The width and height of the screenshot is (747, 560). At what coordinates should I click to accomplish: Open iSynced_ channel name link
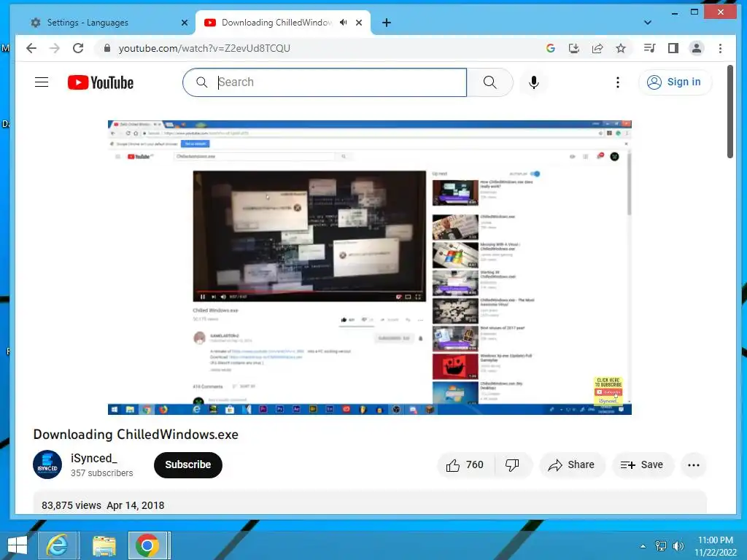(x=94, y=458)
